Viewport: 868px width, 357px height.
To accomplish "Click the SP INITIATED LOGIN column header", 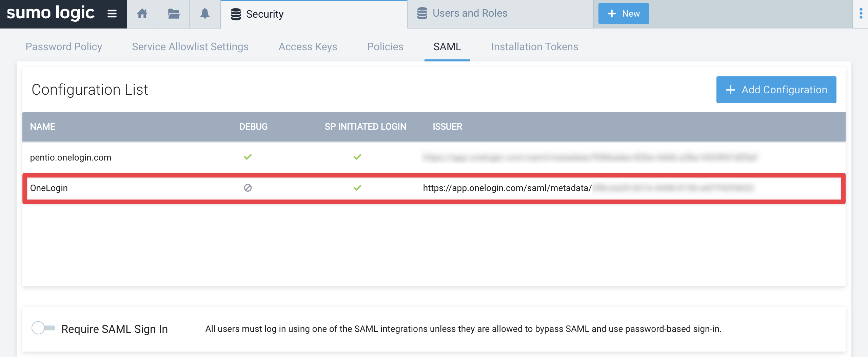I will [366, 127].
